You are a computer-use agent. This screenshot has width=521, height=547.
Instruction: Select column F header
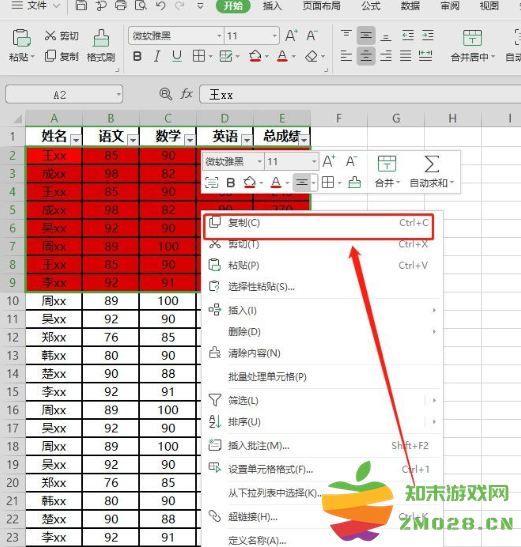pyautogui.click(x=338, y=118)
